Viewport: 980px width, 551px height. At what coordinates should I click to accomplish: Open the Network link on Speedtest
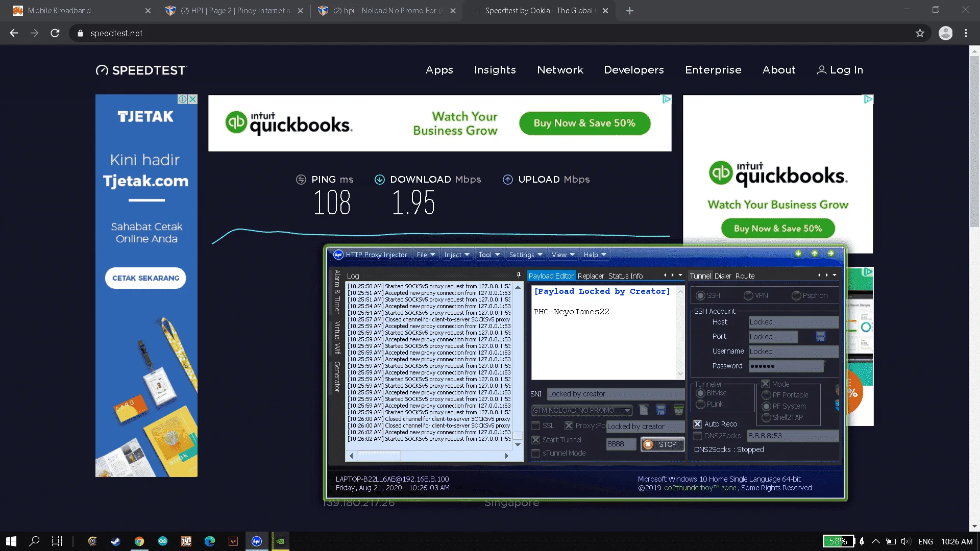click(560, 70)
